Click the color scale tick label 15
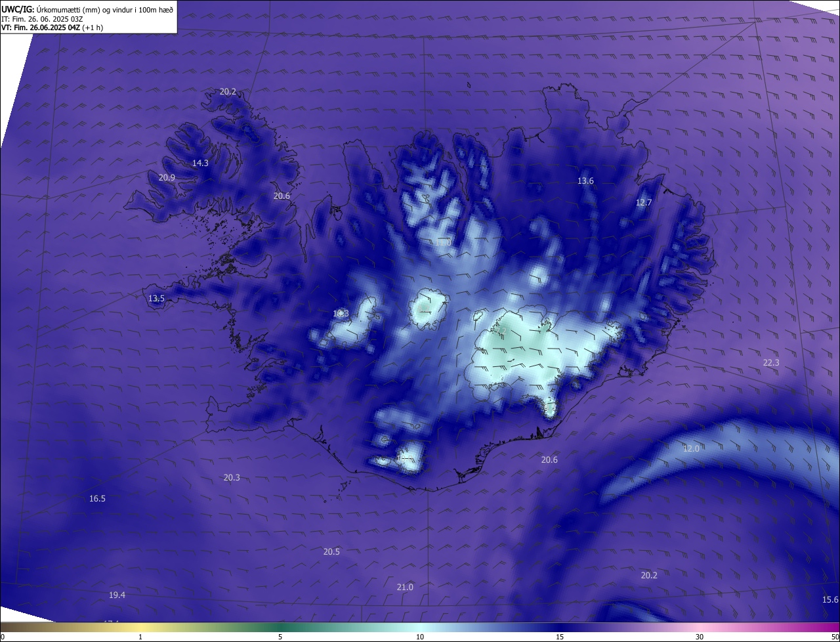This screenshot has height=642, width=840. point(560,637)
